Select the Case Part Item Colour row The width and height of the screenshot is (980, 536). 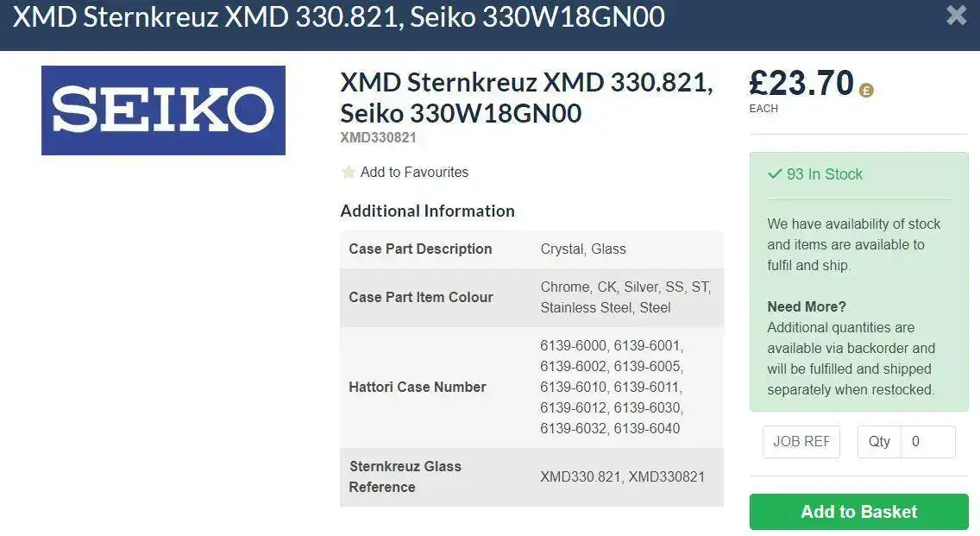coord(532,297)
